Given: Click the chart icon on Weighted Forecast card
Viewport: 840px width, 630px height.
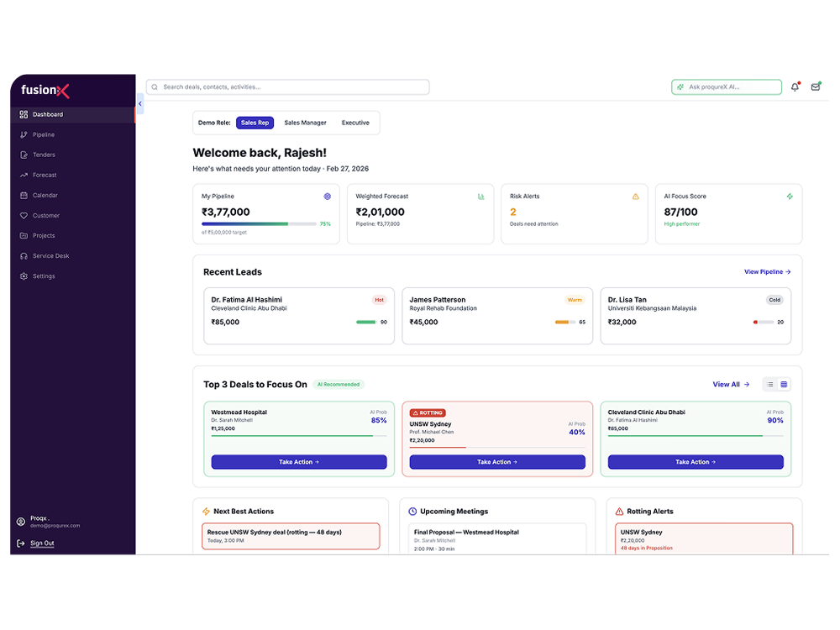Looking at the screenshot, I should click(x=481, y=197).
